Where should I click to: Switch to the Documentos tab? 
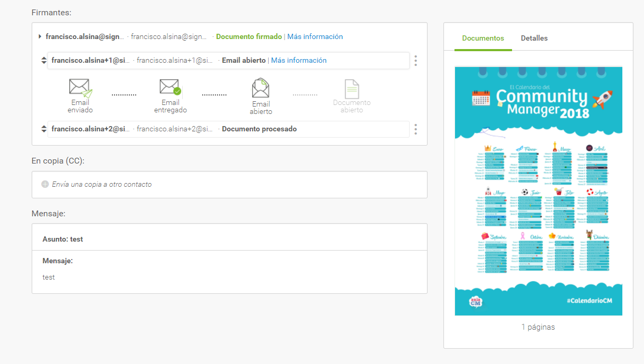(483, 39)
